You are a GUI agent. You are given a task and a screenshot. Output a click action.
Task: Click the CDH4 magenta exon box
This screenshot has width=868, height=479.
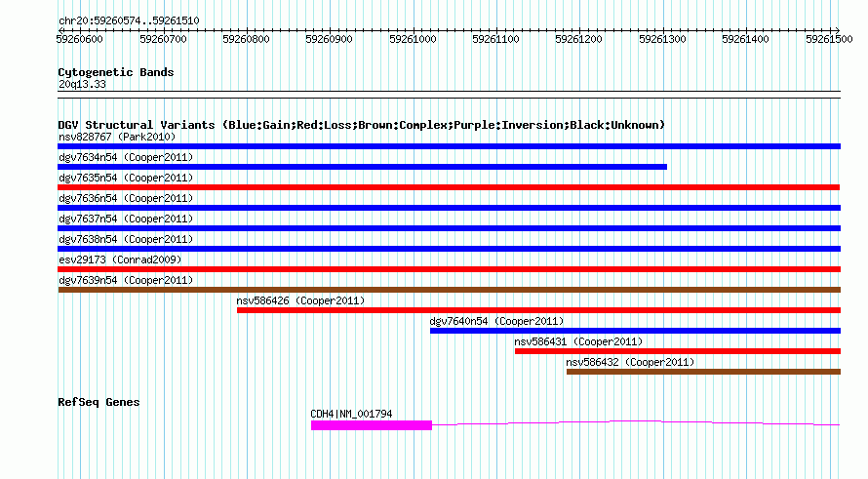pyautogui.click(x=372, y=425)
